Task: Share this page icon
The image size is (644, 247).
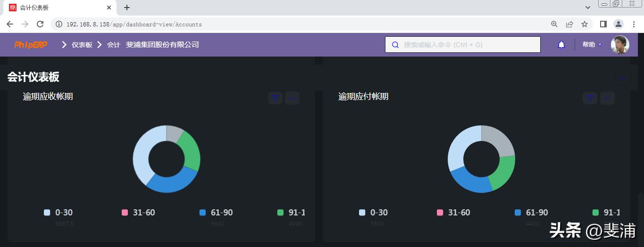Action: tap(569, 24)
